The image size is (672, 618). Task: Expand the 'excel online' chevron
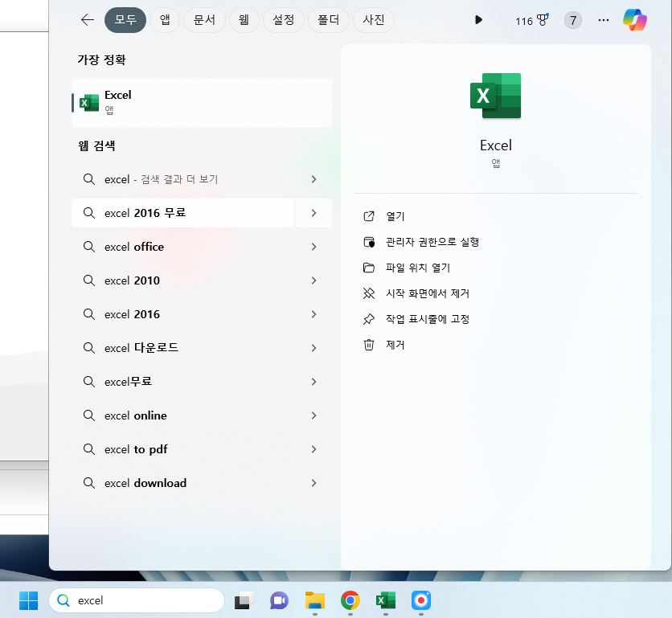[x=313, y=415]
